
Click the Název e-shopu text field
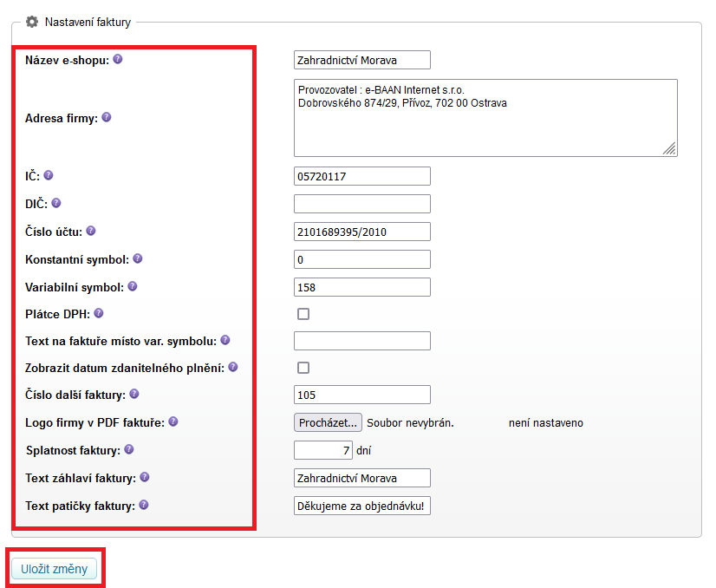pos(361,60)
